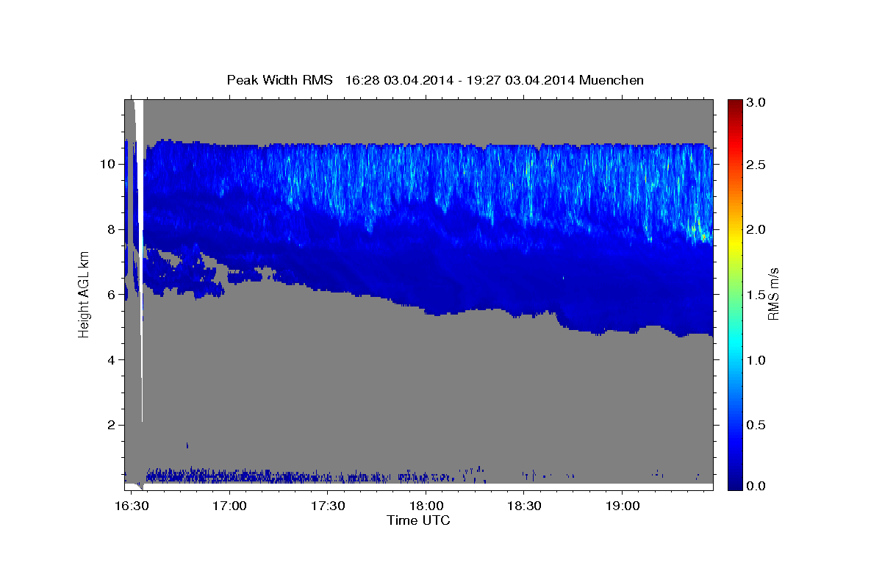Click the 'Muenchen' location text in title
The image size is (882, 588).
click(x=612, y=80)
